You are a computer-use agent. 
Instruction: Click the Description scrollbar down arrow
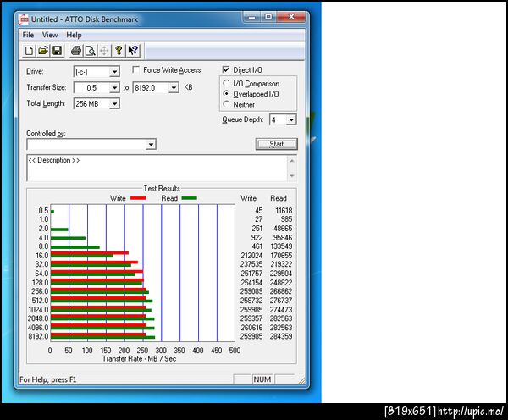click(292, 175)
